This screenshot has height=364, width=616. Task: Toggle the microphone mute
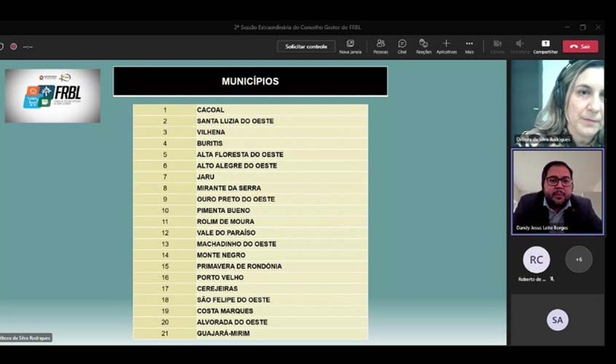[x=519, y=47]
